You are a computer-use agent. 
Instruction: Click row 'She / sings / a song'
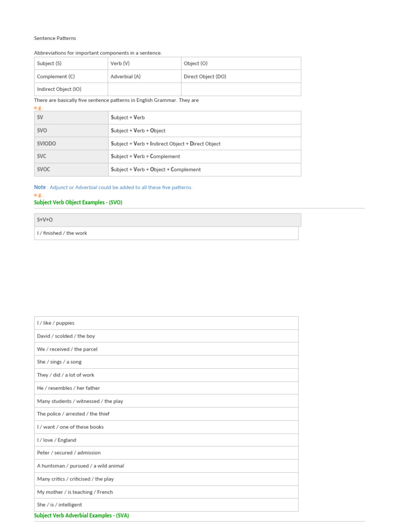166,362
